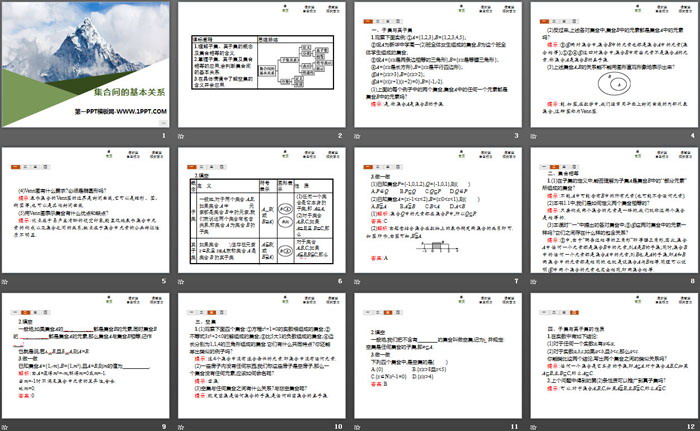Click the animation star icon below slide 2
The height and width of the screenshot is (431, 700).
pos(182,135)
